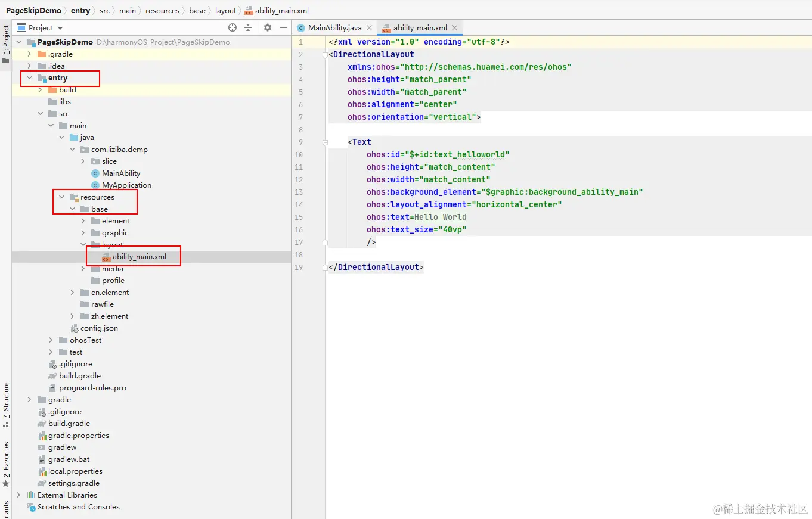
Task: Switch to MainAbility.java tab
Action: tap(334, 27)
